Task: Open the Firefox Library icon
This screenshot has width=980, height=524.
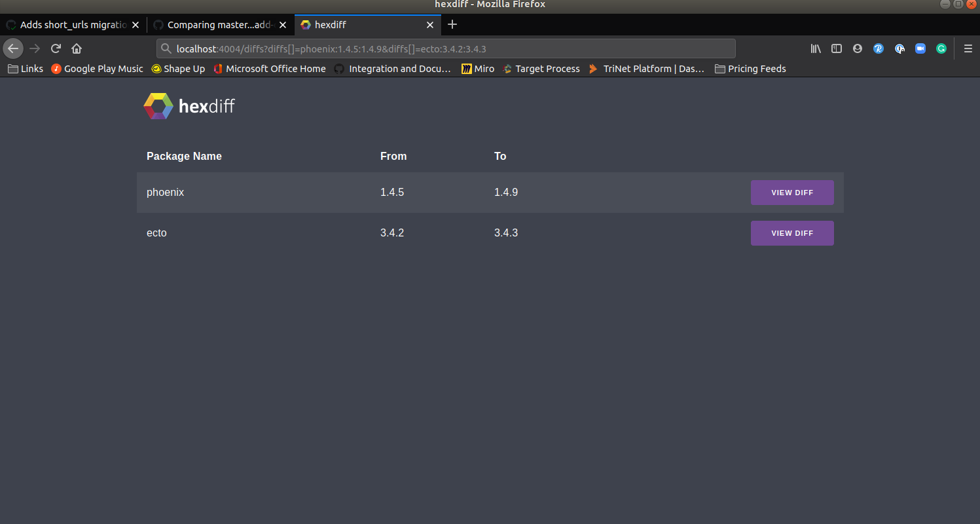Action: [x=816, y=48]
